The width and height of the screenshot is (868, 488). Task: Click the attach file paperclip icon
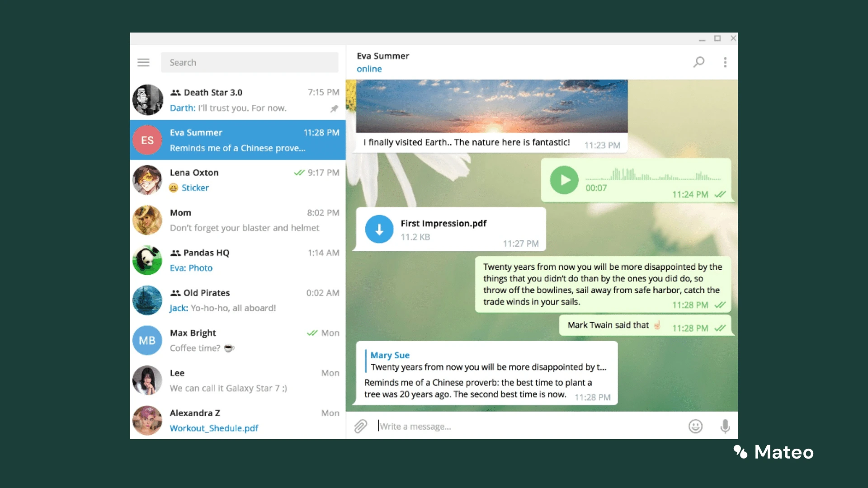[x=361, y=426]
